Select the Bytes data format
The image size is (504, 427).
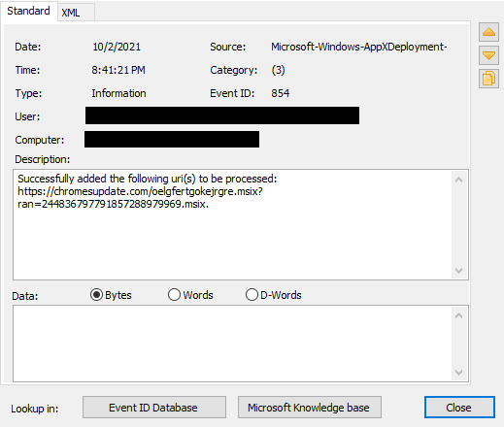[x=111, y=295]
